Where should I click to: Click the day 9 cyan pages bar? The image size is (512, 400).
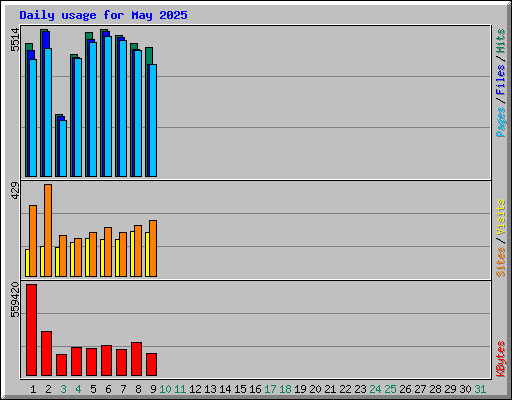pos(153,120)
